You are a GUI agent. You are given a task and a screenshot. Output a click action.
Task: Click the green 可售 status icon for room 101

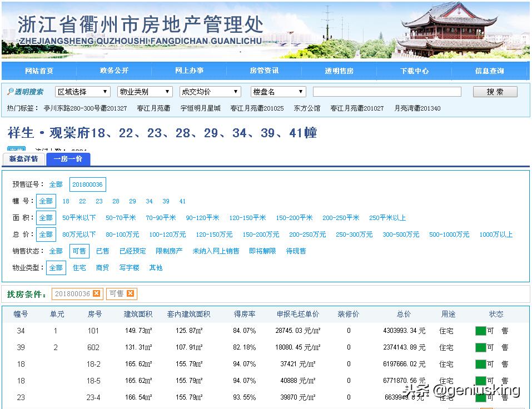[480, 331]
